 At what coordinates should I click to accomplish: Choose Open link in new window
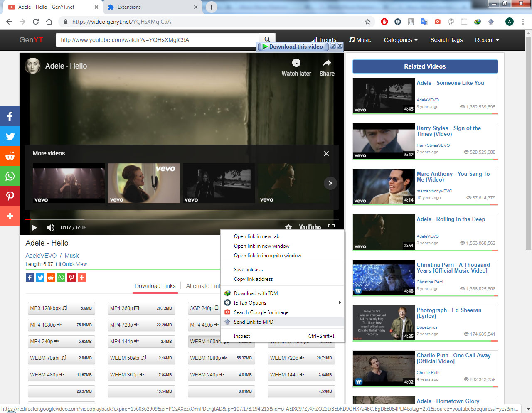point(283,246)
